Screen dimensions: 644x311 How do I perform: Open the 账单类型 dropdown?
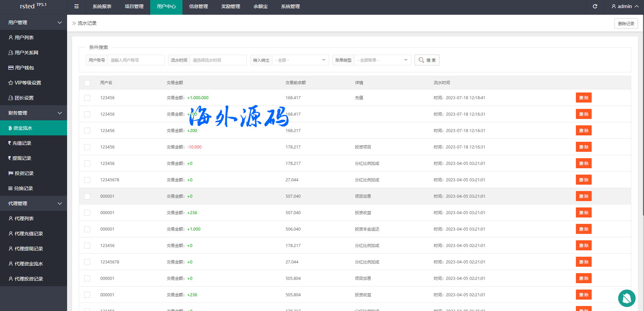(x=382, y=60)
